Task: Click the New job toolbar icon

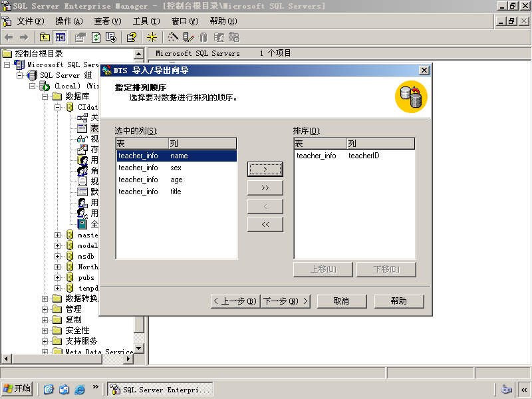Action: tap(234, 37)
